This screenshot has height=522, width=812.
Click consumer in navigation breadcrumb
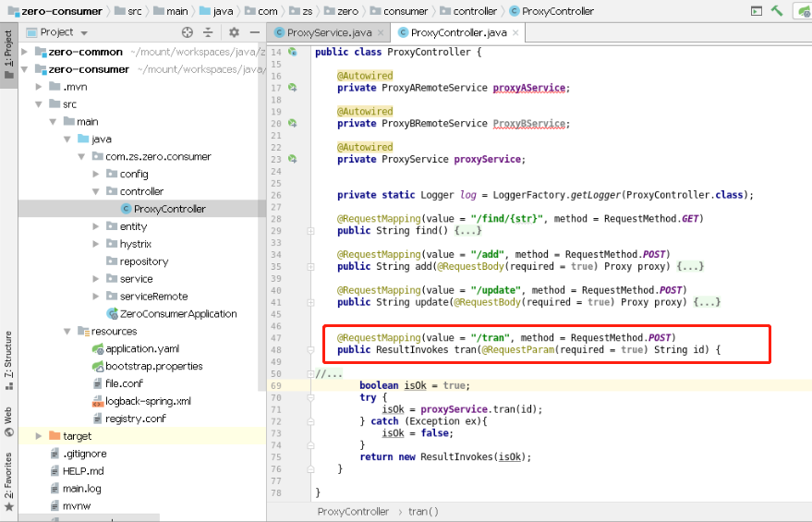[399, 11]
